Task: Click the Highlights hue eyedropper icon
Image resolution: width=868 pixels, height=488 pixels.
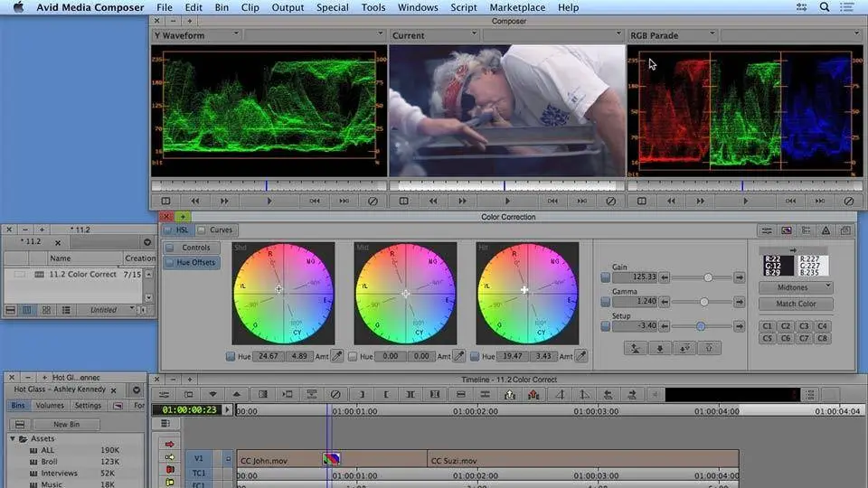Action: (x=580, y=356)
